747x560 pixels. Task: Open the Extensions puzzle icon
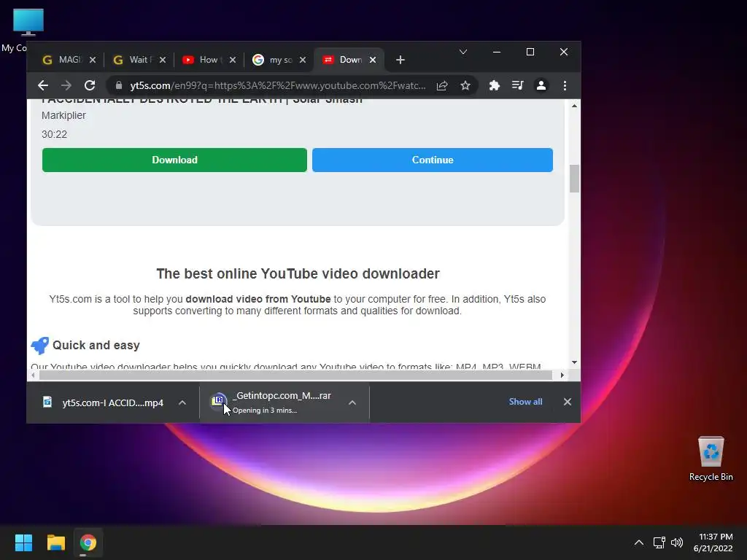pos(494,85)
